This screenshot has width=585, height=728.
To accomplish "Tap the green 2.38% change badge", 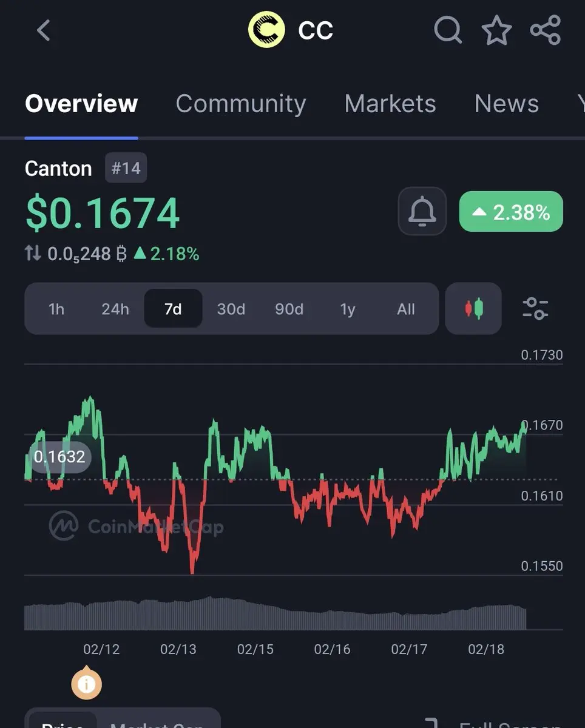I will (x=511, y=212).
